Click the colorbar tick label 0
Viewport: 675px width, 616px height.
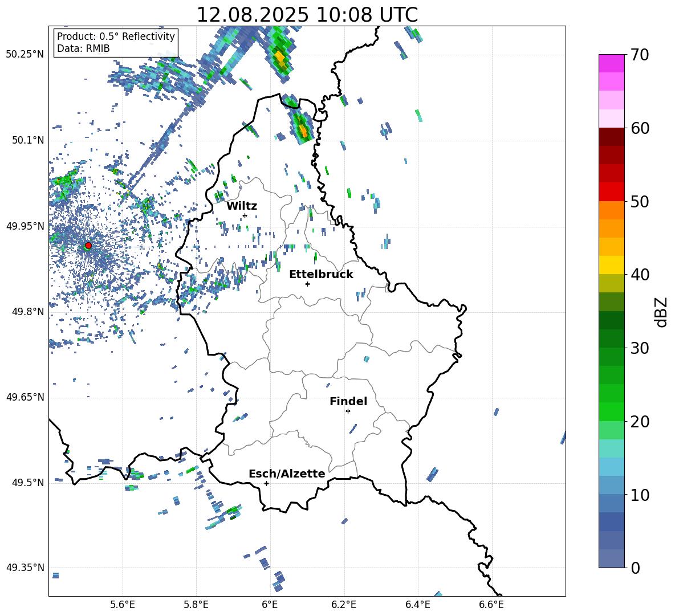point(635,568)
